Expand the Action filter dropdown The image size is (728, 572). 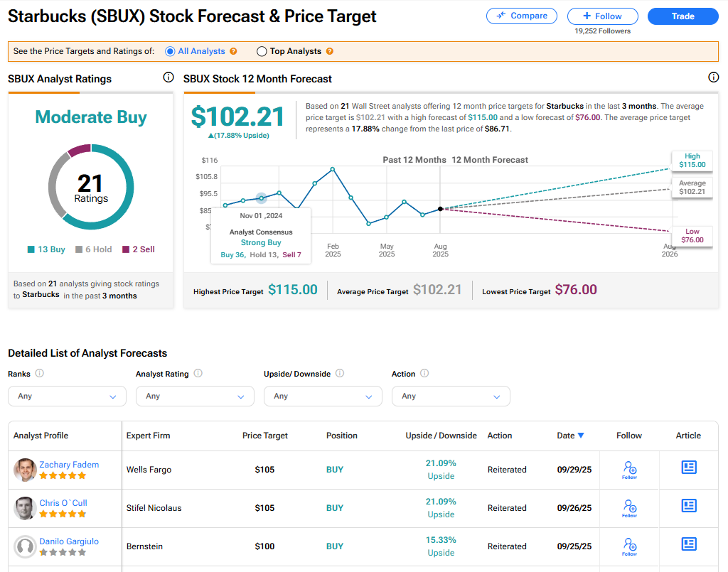451,396
